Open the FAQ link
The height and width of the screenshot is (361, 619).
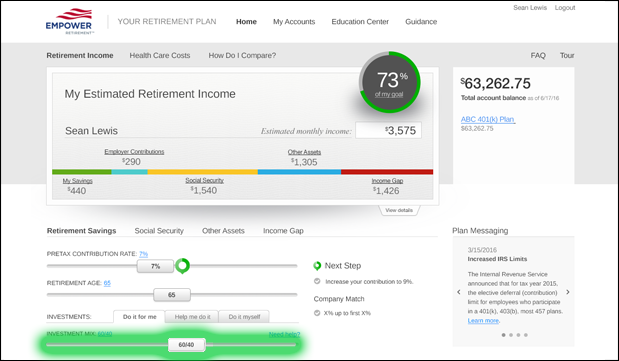[x=538, y=56]
